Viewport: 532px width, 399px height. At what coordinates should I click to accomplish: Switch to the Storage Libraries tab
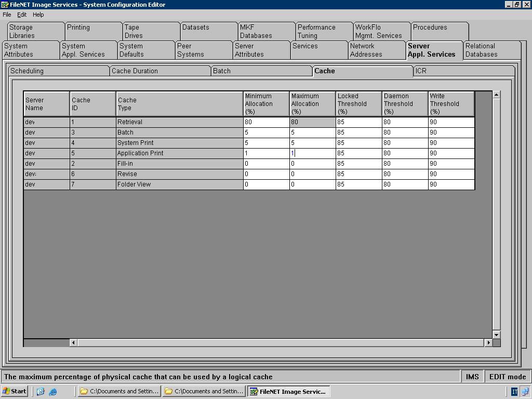[36, 31]
